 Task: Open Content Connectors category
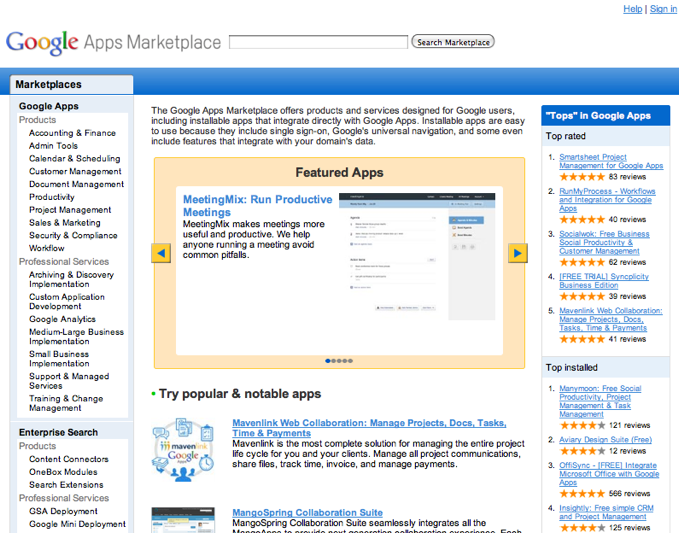(69, 459)
